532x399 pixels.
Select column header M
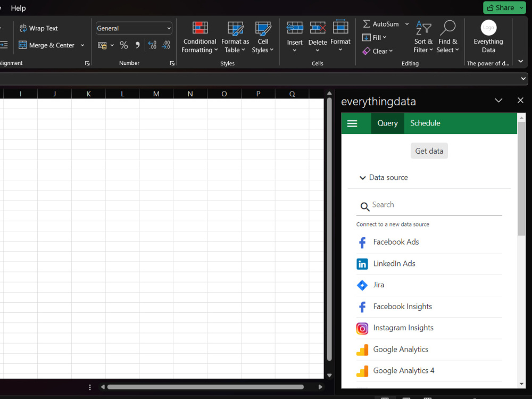pos(156,94)
